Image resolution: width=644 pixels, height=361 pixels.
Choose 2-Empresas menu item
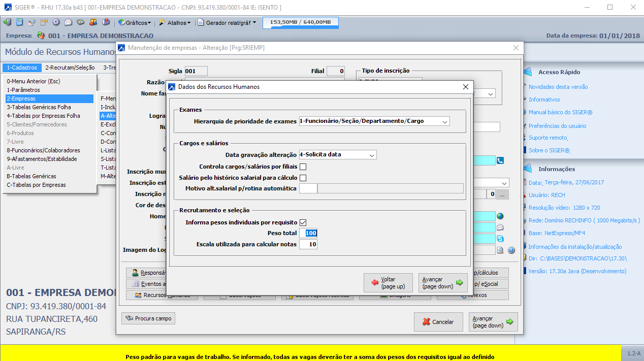coord(49,99)
